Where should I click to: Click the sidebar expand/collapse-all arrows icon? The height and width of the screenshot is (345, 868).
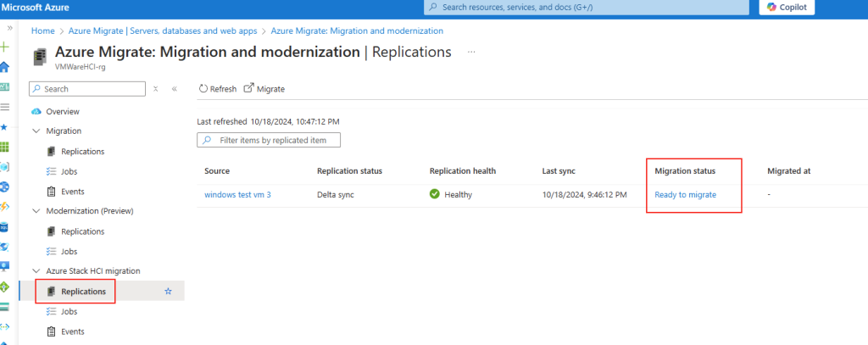156,89
